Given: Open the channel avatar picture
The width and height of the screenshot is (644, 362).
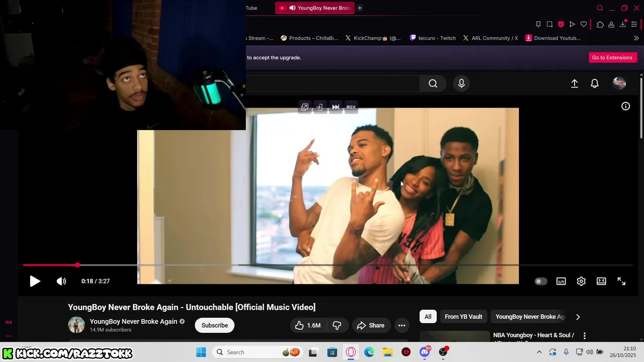Looking at the screenshot, I should (x=76, y=325).
